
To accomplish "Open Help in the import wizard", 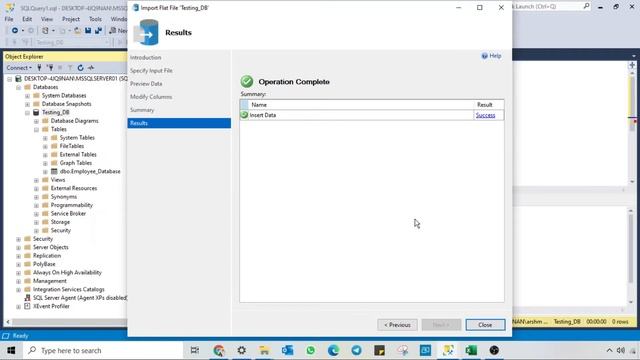I will pos(491,56).
